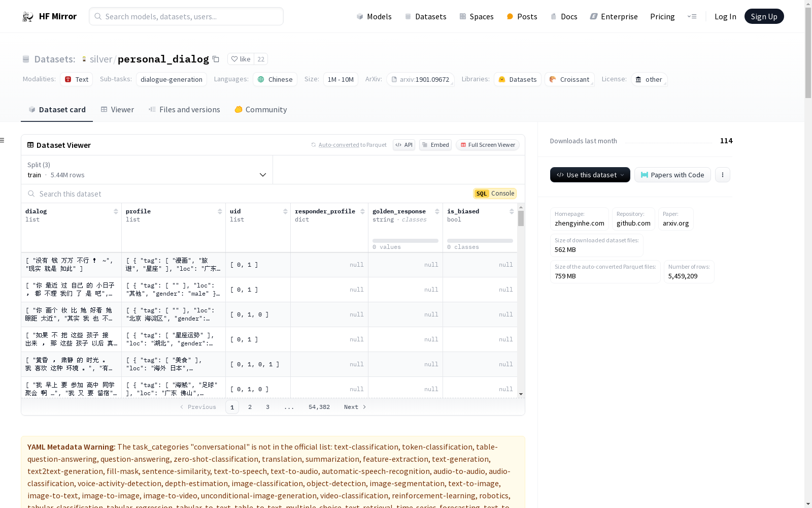Expand the Use this dataset dropdown
The image size is (812, 508).
click(x=590, y=175)
